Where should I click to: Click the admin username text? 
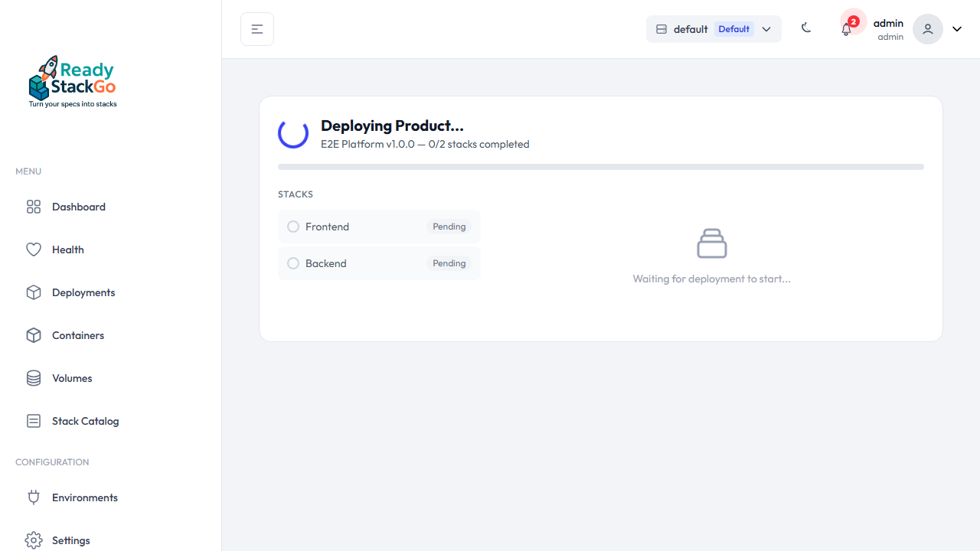click(x=888, y=23)
